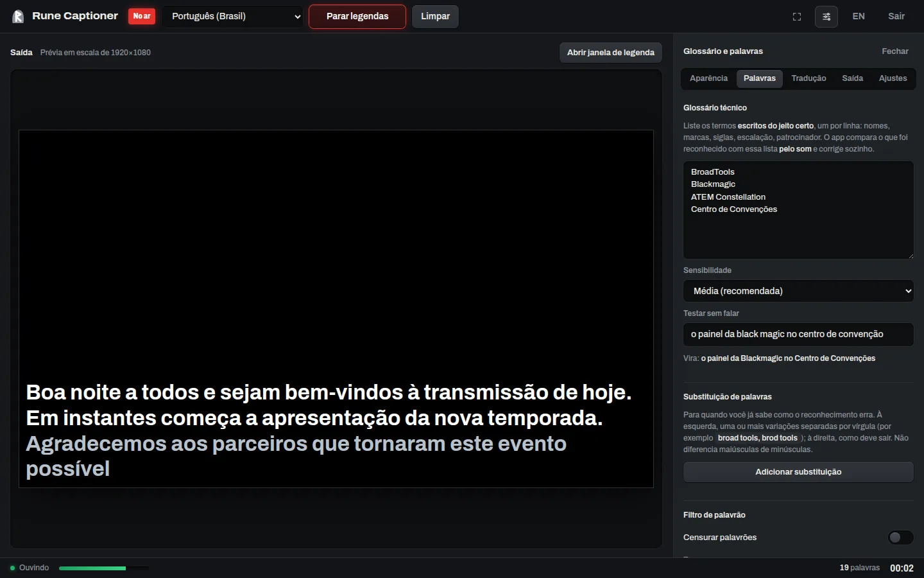Select the Palavras tab
Image resolution: width=924 pixels, height=578 pixels.
pos(760,78)
